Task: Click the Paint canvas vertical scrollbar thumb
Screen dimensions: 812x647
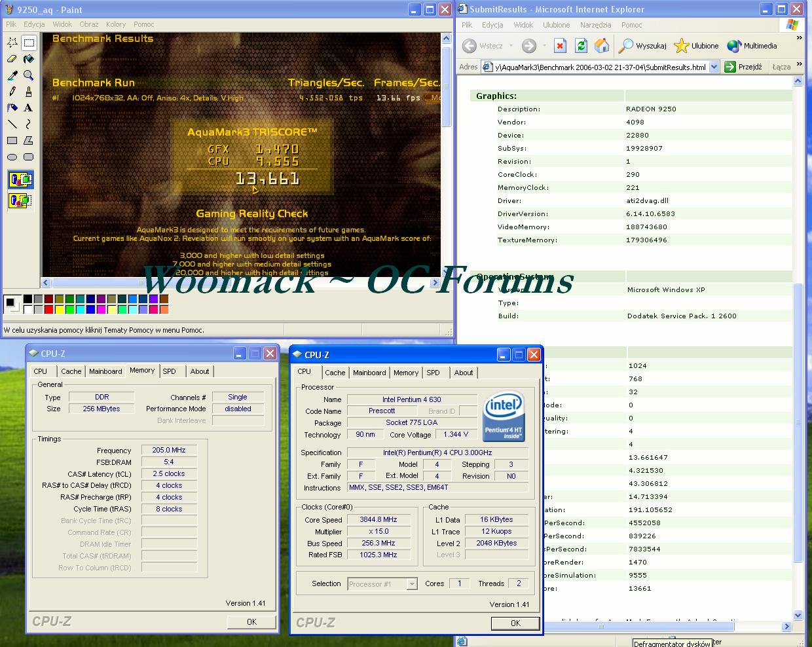Action: (x=447, y=85)
